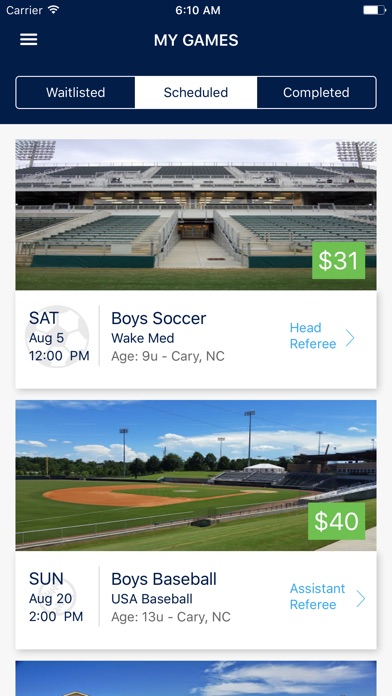The height and width of the screenshot is (696, 392).
Task: Show the Completed games tab
Action: click(x=316, y=92)
